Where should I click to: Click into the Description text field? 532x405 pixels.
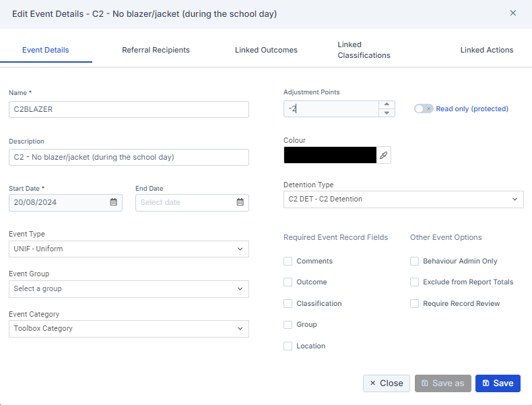point(129,157)
